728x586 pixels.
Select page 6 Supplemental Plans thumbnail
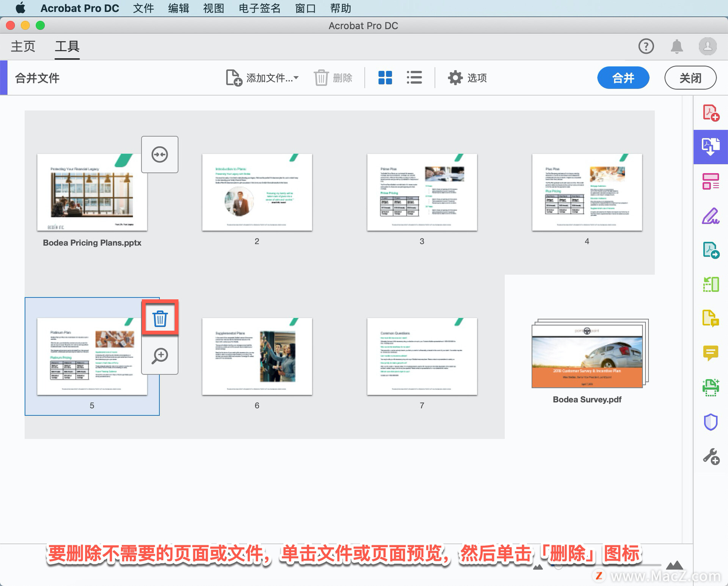(257, 356)
